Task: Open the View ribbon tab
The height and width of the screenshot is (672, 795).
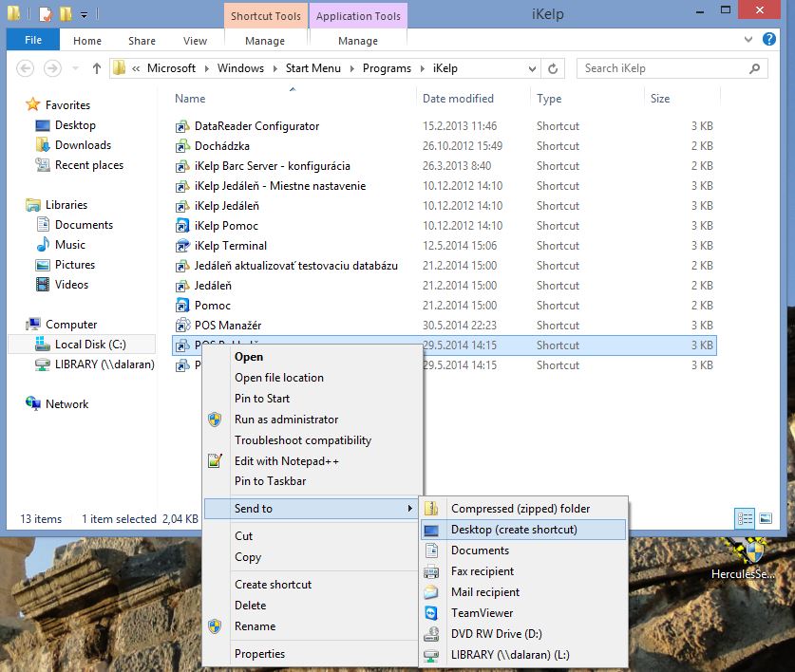Action: point(195,41)
